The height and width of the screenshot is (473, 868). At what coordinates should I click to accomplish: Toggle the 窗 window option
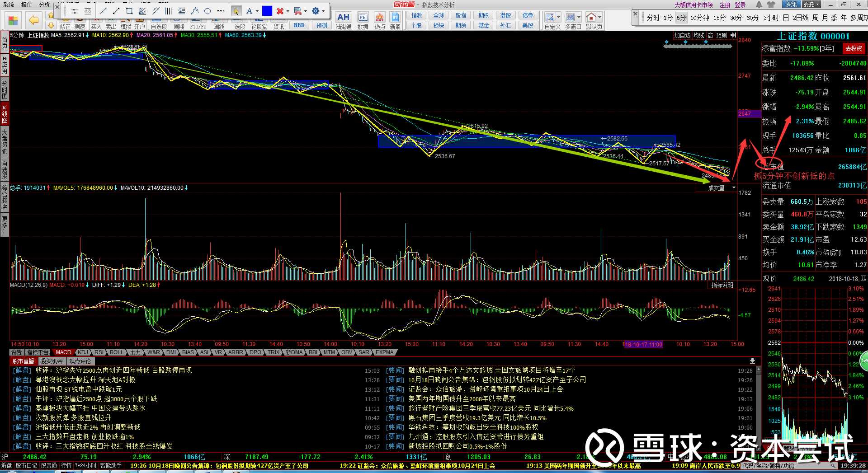point(711,35)
